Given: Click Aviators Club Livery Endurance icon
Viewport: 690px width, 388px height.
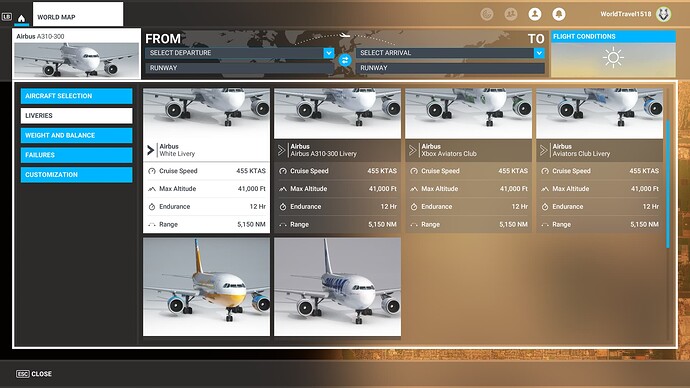Looking at the screenshot, I should click(545, 207).
